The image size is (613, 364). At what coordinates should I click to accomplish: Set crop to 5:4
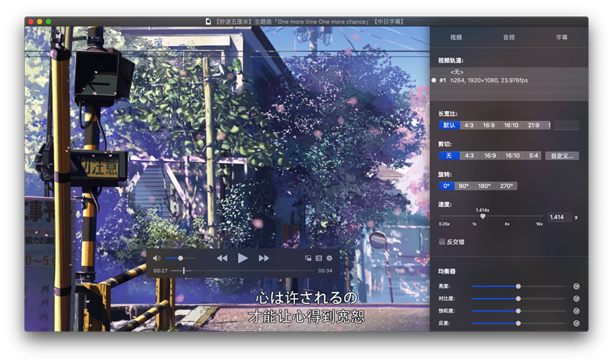[x=533, y=156]
